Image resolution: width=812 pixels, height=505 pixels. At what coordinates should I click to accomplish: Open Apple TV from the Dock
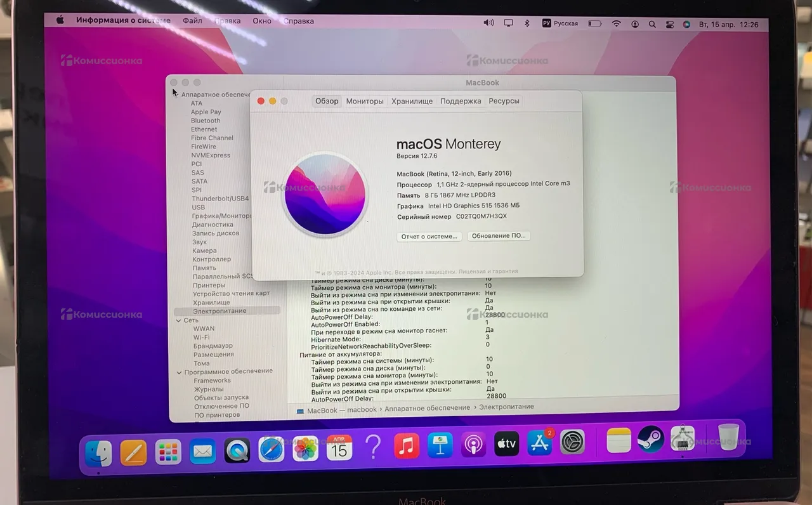pyautogui.click(x=506, y=443)
